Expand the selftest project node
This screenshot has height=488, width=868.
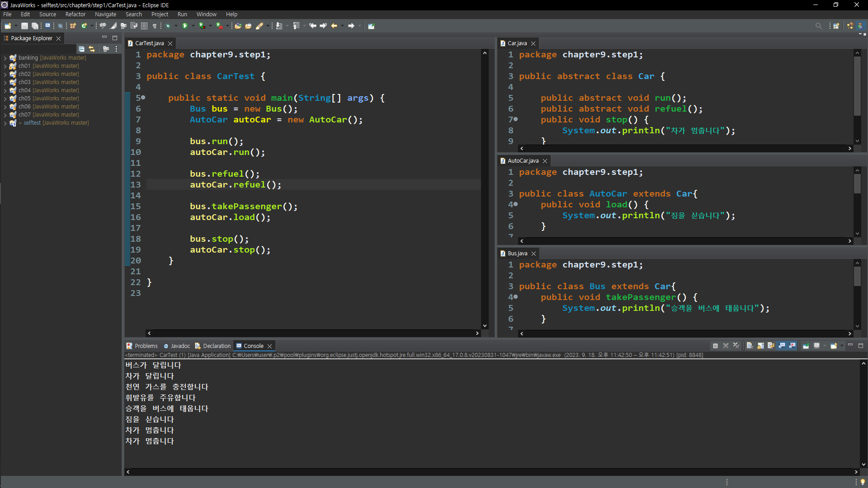point(5,123)
